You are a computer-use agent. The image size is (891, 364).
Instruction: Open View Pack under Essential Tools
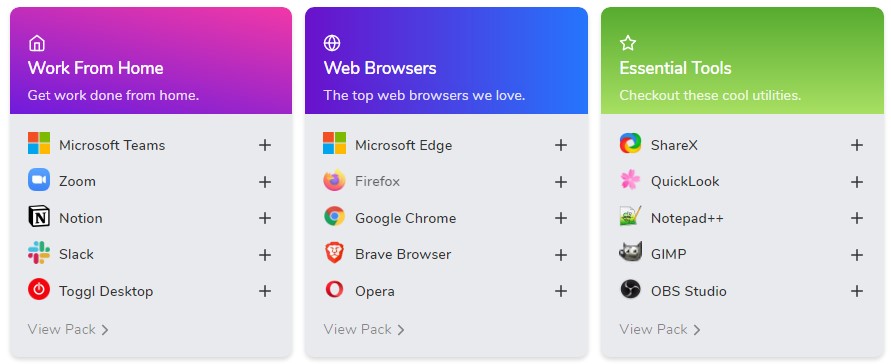660,329
